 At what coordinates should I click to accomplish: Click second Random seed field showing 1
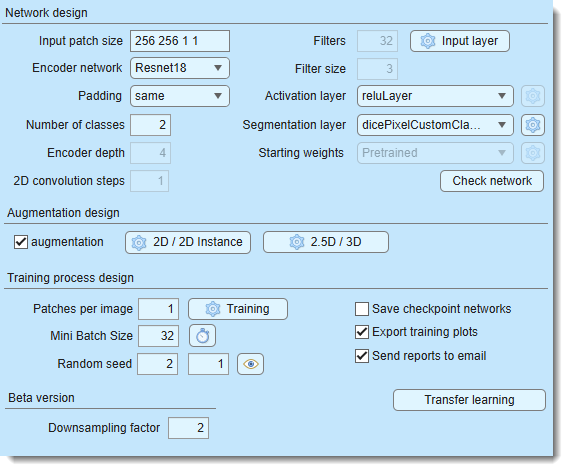coord(208,364)
